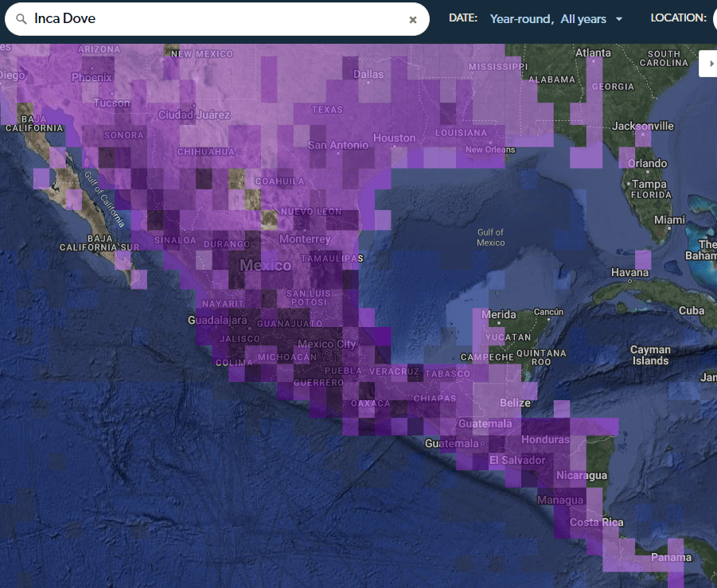717x588 pixels.
Task: Click the Monterrey map label
Action: coord(305,239)
